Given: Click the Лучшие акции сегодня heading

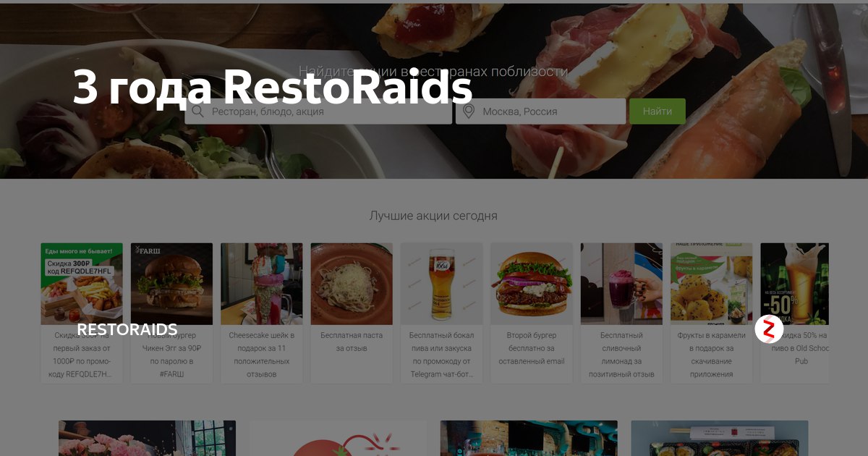Looking at the screenshot, I should coord(433,216).
